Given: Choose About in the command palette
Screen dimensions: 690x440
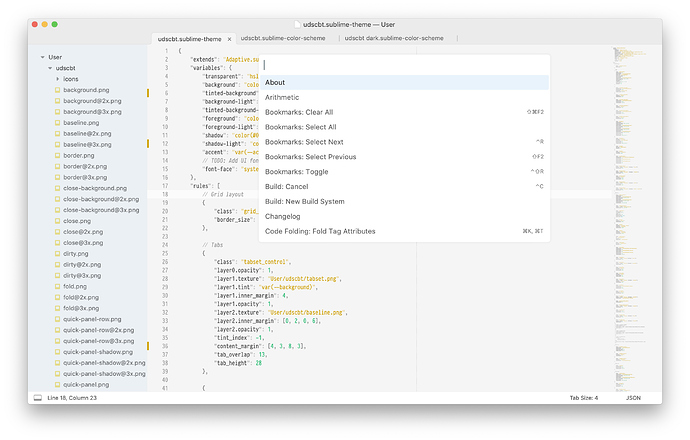Looking at the screenshot, I should tap(404, 82).
